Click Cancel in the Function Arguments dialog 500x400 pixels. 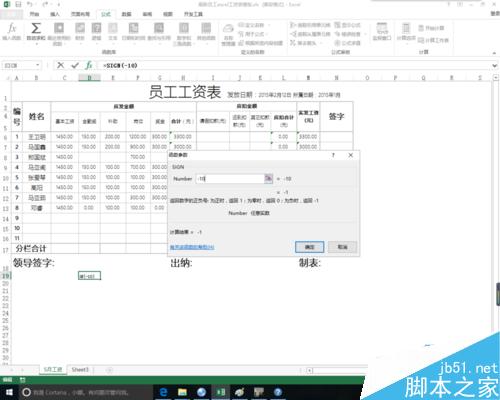342,247
